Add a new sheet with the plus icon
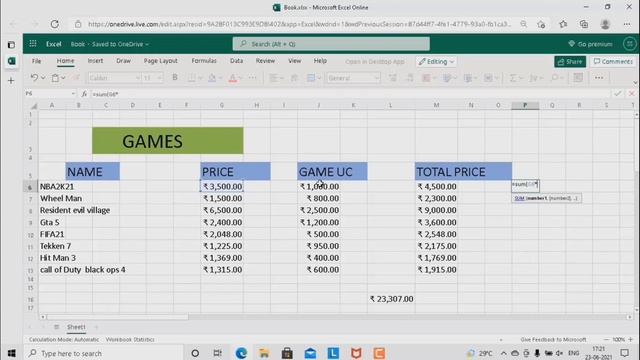The height and width of the screenshot is (360, 640). (x=97, y=327)
